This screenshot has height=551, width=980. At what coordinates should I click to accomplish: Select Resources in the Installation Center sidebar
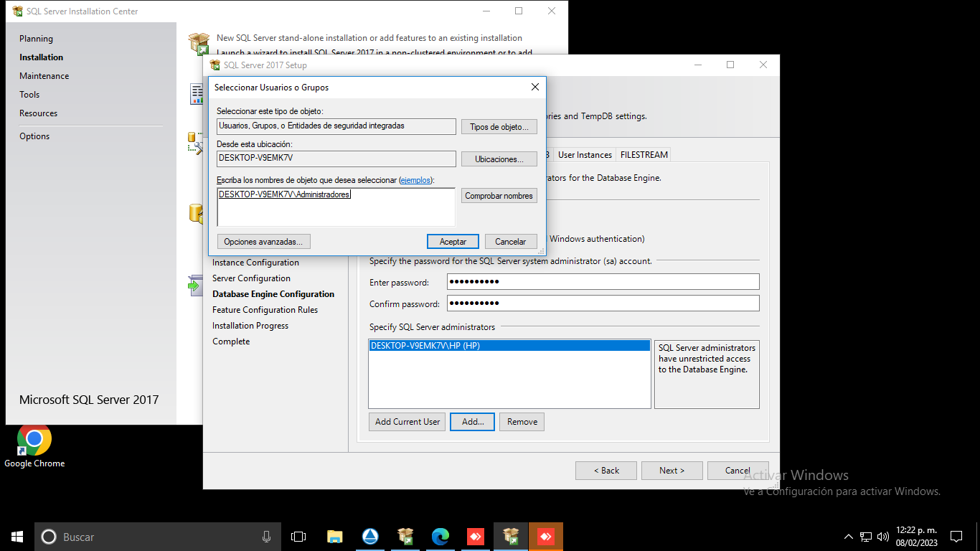(x=38, y=113)
